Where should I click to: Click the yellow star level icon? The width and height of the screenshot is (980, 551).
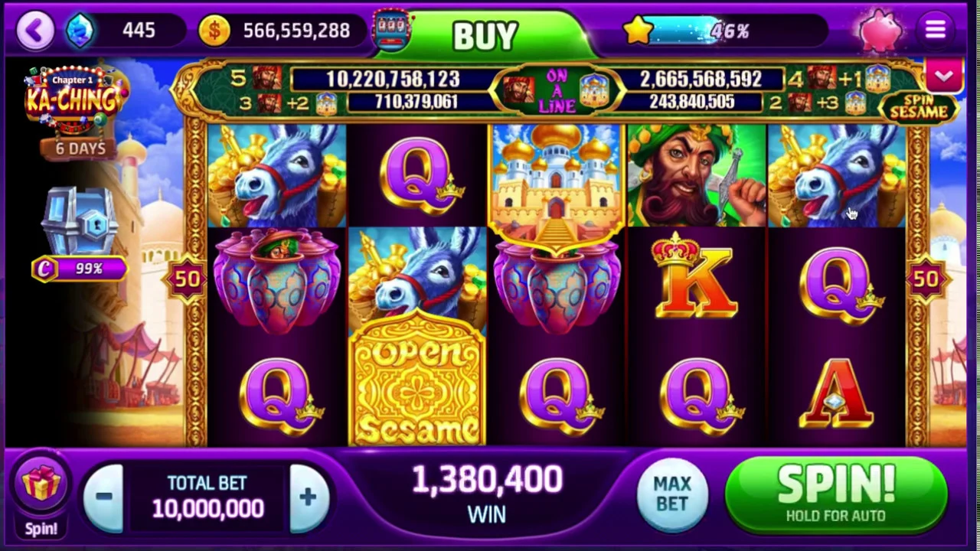click(639, 31)
